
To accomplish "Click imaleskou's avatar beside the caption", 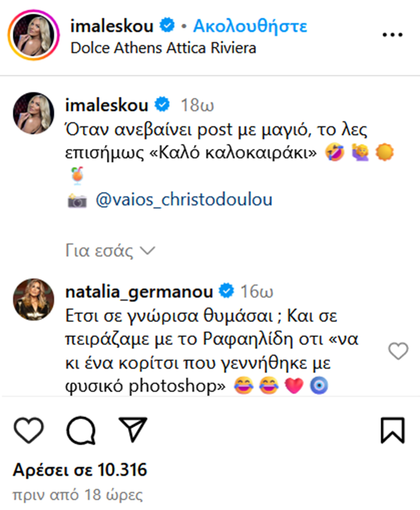I will point(34,113).
